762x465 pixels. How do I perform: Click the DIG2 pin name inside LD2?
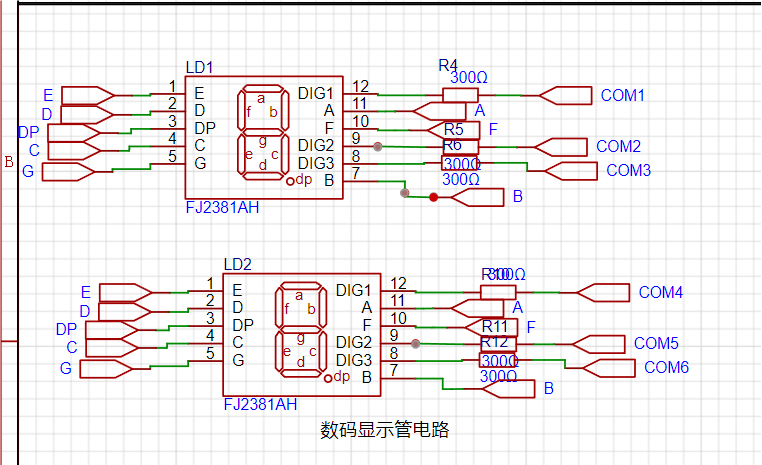click(353, 342)
